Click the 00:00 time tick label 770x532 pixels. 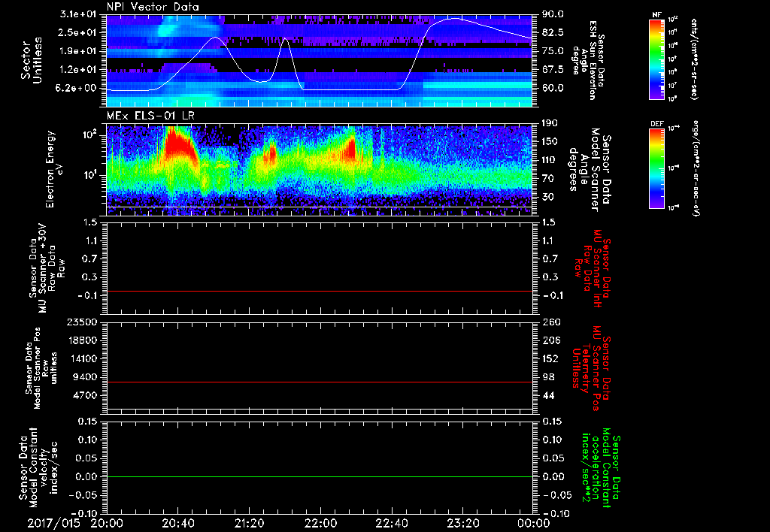pos(533,523)
